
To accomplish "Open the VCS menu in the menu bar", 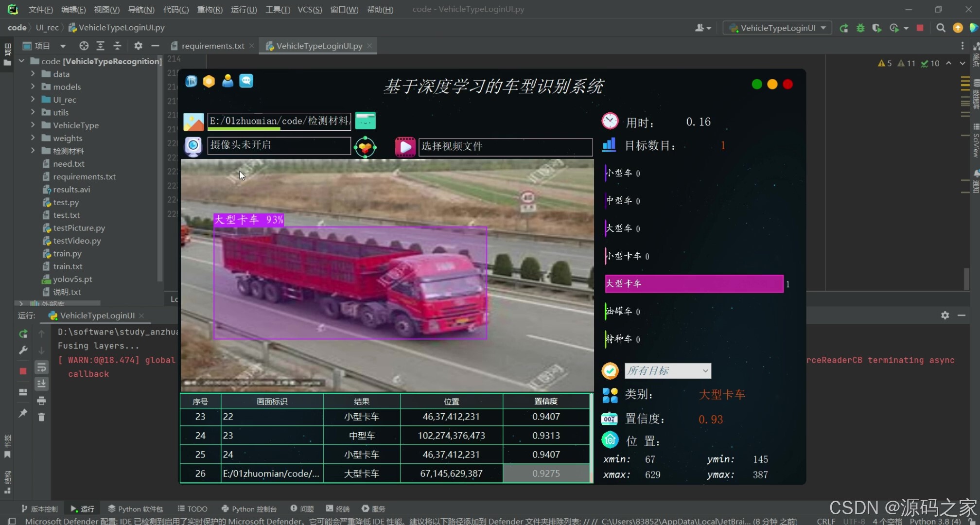I will point(310,9).
